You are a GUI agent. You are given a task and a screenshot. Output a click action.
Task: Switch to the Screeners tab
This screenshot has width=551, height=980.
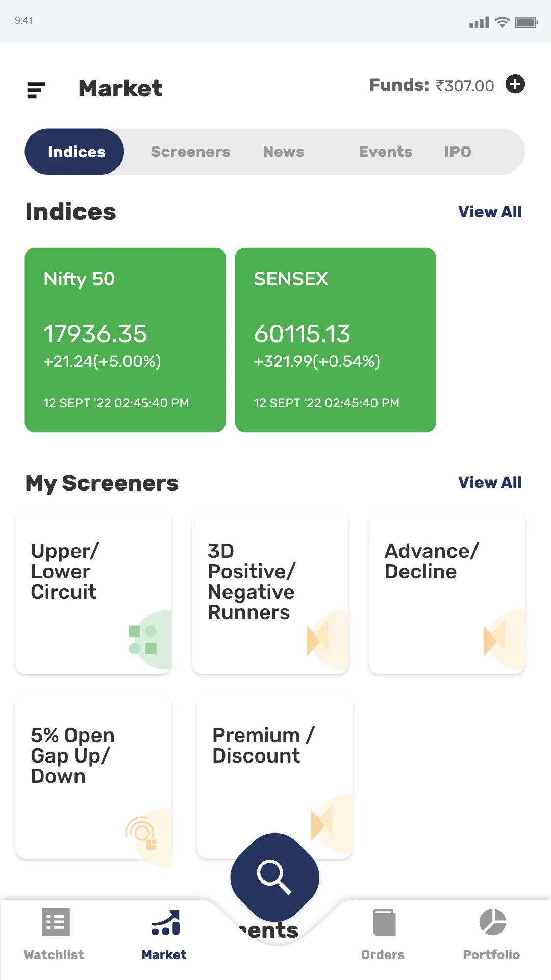pyautogui.click(x=190, y=152)
